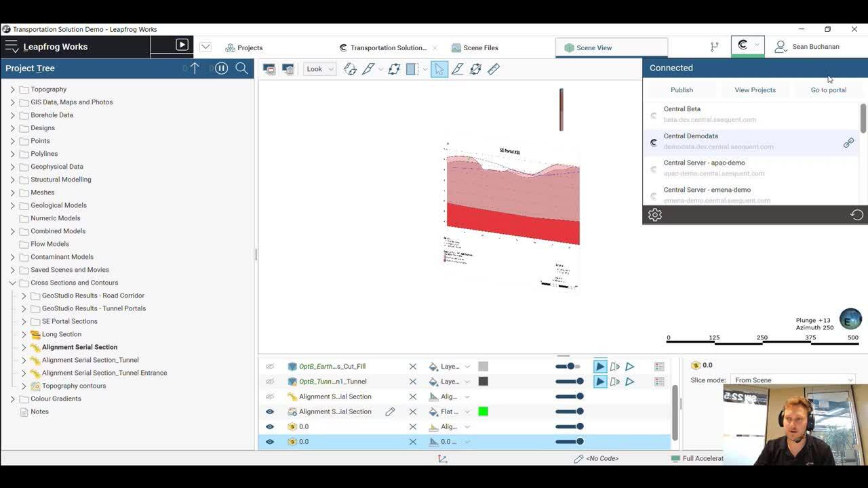Click the plane with crossed line icon
Image resolution: width=868 pixels, height=488 pixels.
475,69
